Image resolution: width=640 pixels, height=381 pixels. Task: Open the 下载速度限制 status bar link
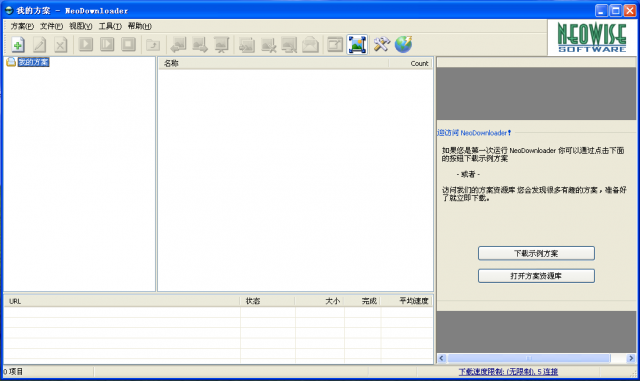tap(508, 372)
